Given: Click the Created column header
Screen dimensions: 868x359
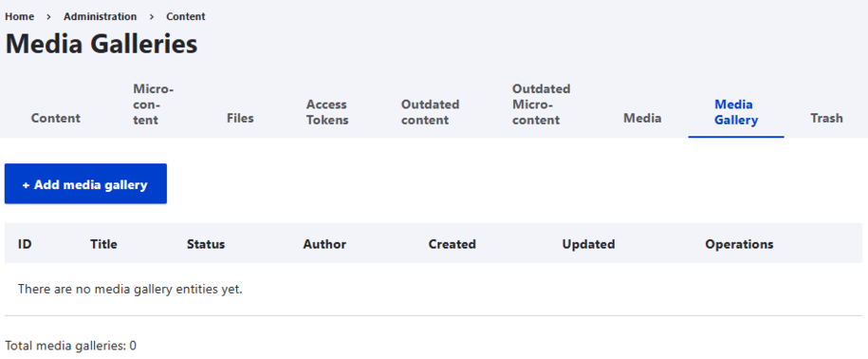Looking at the screenshot, I should click(x=452, y=244).
